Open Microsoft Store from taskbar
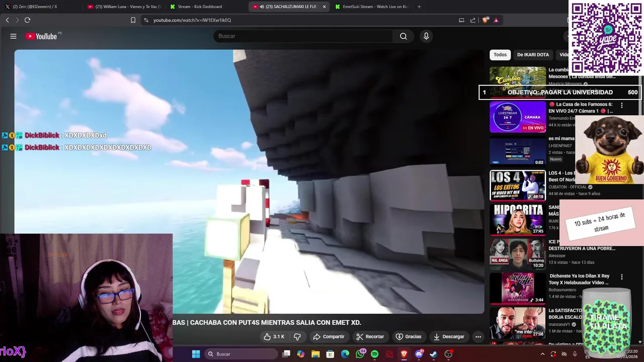Screen dimensions: 644x362 pyautogui.click(x=330, y=354)
